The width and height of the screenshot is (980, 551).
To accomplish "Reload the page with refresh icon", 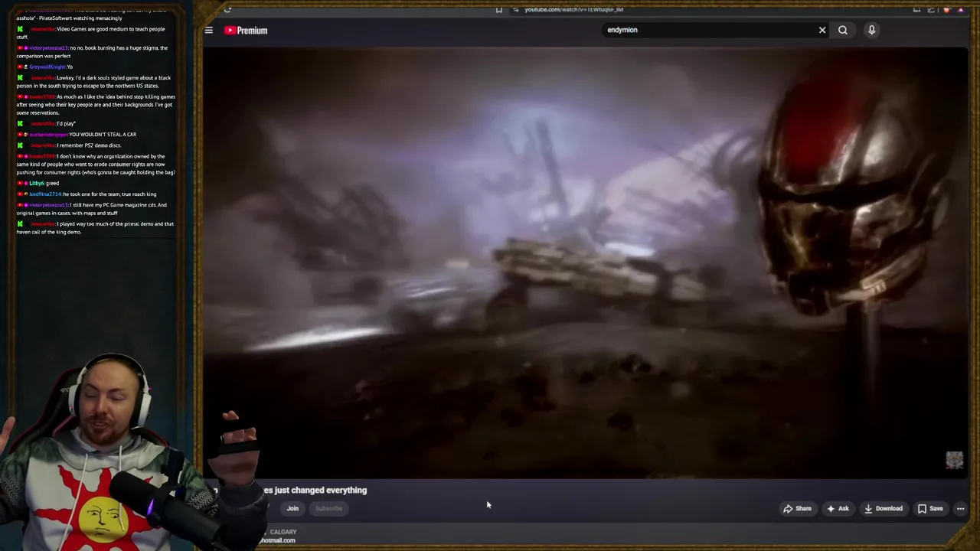I will pyautogui.click(x=227, y=9).
